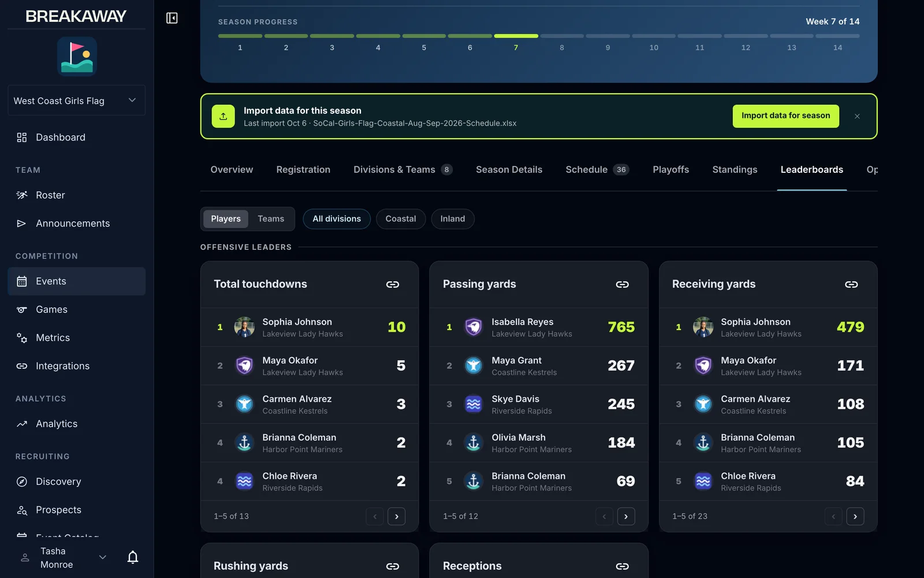
Task: Select Players leaderboard view
Action: (x=226, y=218)
